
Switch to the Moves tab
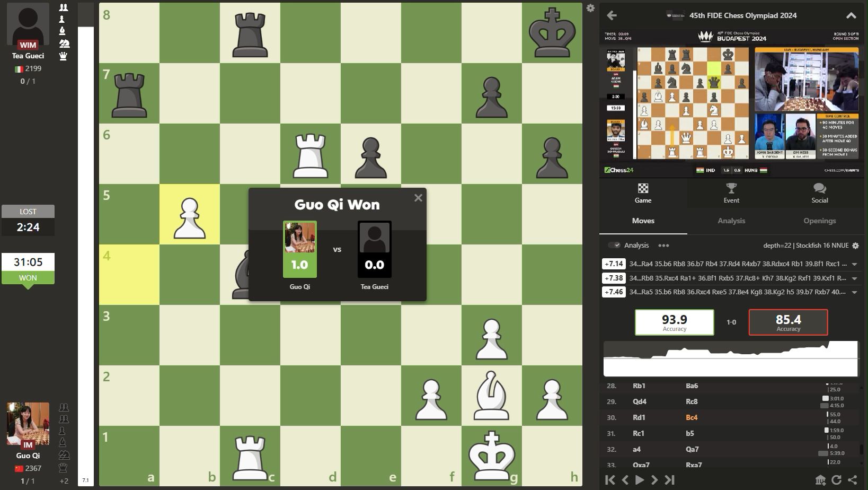(643, 221)
